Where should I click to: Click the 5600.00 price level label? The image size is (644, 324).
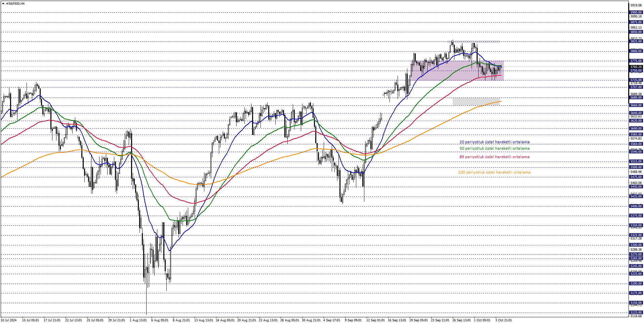point(636,129)
